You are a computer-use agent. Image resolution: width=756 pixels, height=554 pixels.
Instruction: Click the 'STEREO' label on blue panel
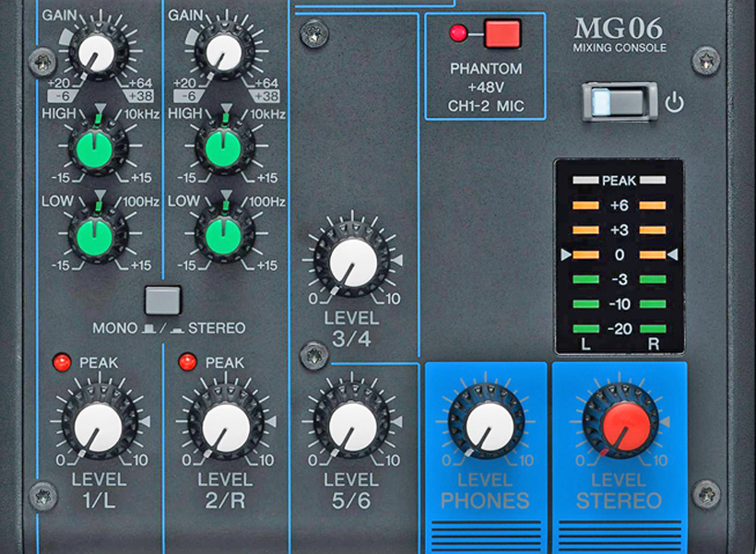point(619,501)
